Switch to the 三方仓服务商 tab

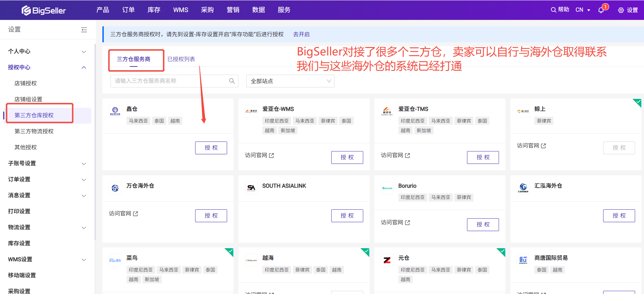[134, 59]
